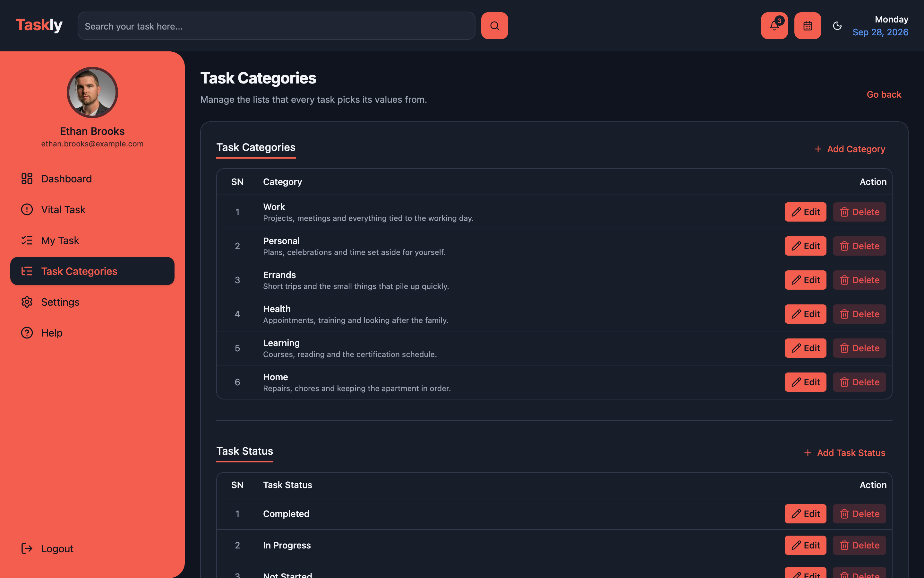
Task: Click the date Sep 28, 2026
Action: coord(880,32)
